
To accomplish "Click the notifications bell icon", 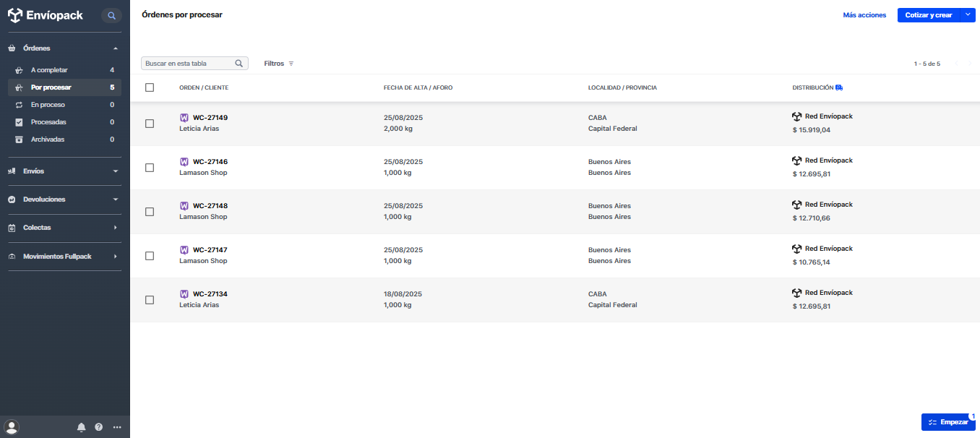I will [82, 427].
